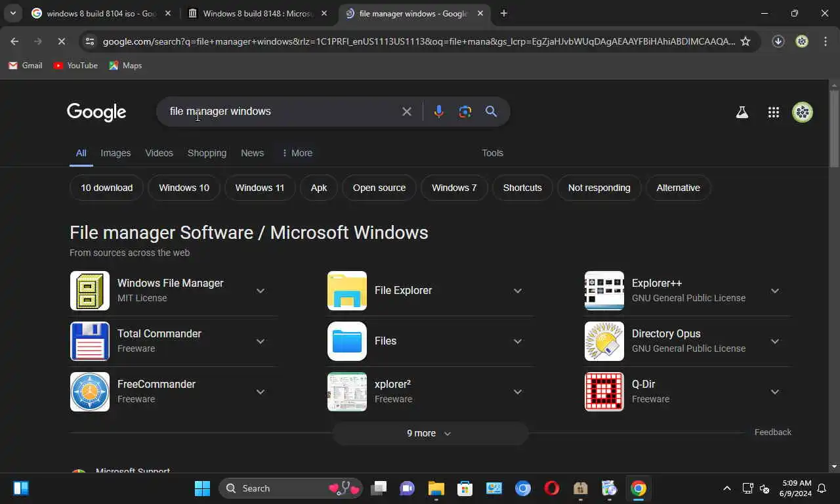Screen dimensions: 840x504
Task: Show 9 more file managers
Action: point(430,433)
